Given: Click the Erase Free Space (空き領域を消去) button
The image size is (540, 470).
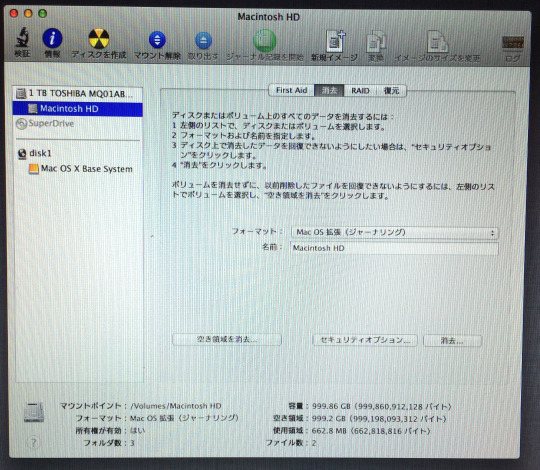Looking at the screenshot, I should 227,340.
